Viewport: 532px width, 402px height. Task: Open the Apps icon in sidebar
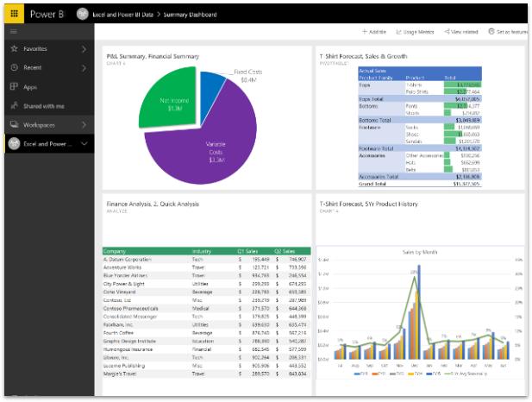[x=14, y=87]
